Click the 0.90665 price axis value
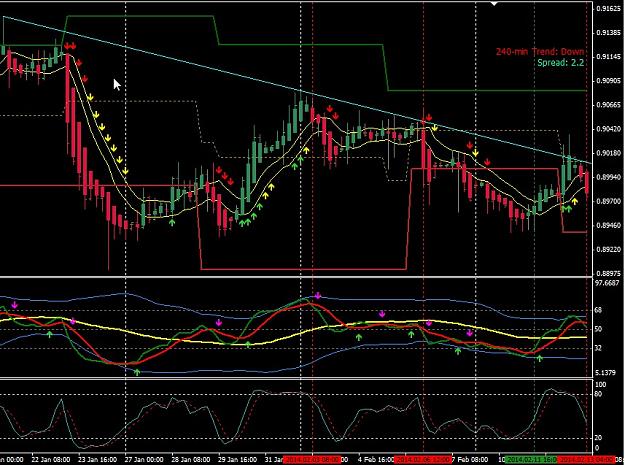 coord(608,105)
